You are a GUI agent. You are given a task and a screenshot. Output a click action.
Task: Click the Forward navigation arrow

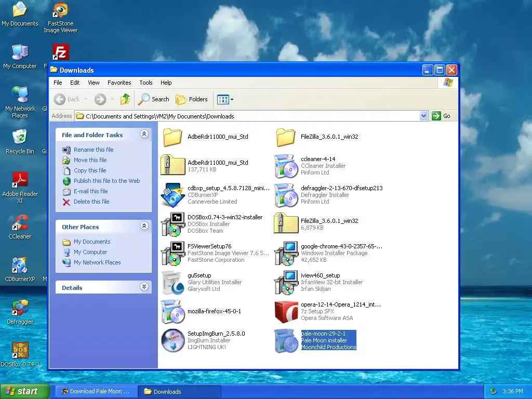100,99
